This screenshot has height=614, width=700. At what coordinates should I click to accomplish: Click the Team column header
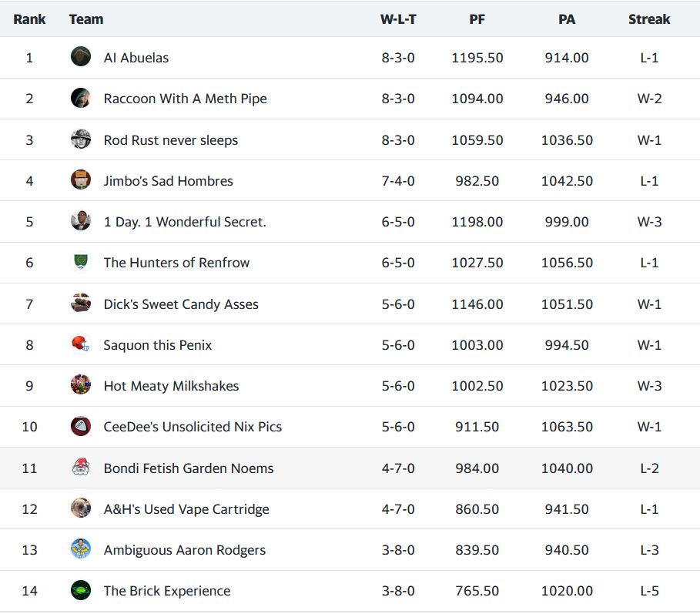86,19
